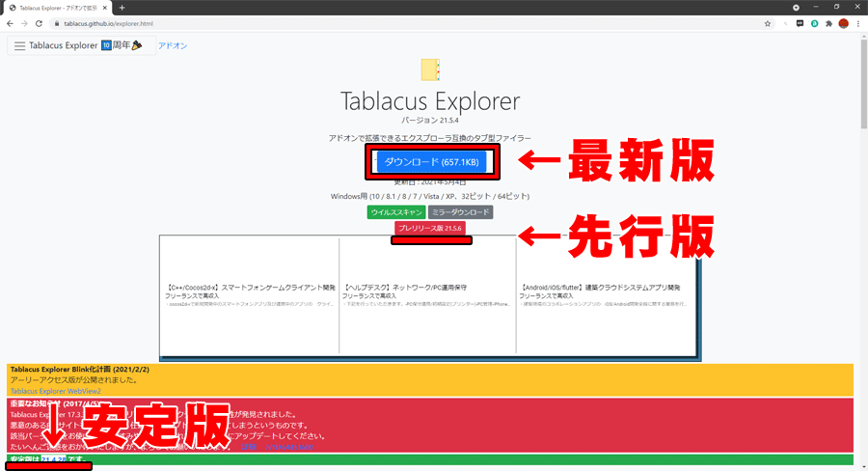Click the yellow Tablacus Explorer logo icon
This screenshot has height=471, width=868.
[430, 69]
